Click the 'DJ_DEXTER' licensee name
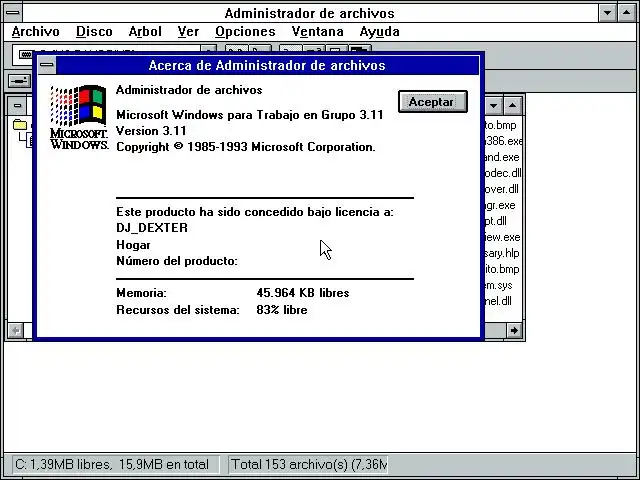 pos(152,228)
